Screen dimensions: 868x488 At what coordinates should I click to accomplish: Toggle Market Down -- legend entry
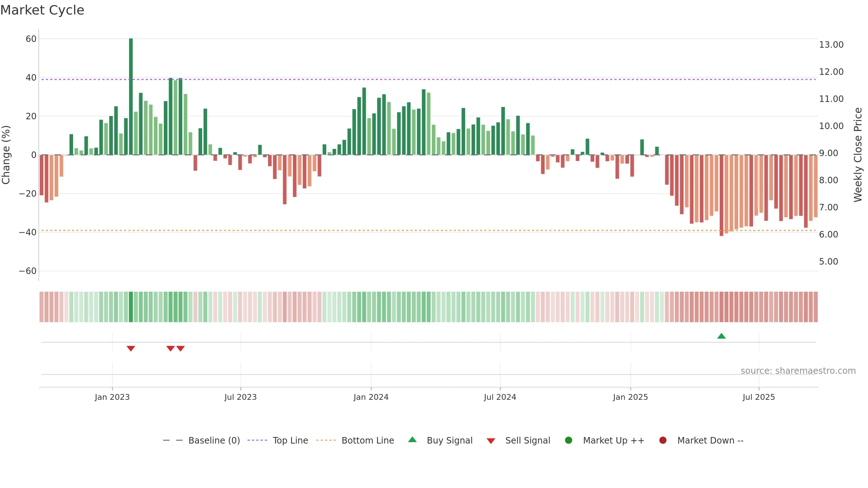point(701,440)
